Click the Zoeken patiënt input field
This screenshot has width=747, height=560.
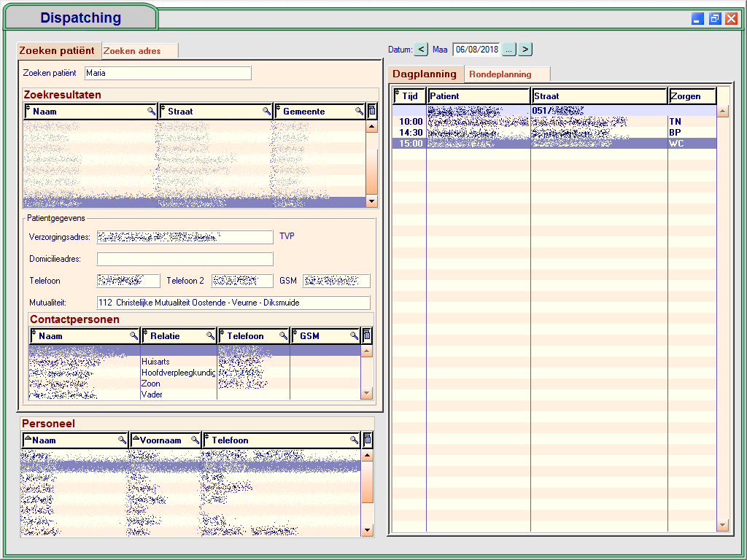tap(168, 73)
